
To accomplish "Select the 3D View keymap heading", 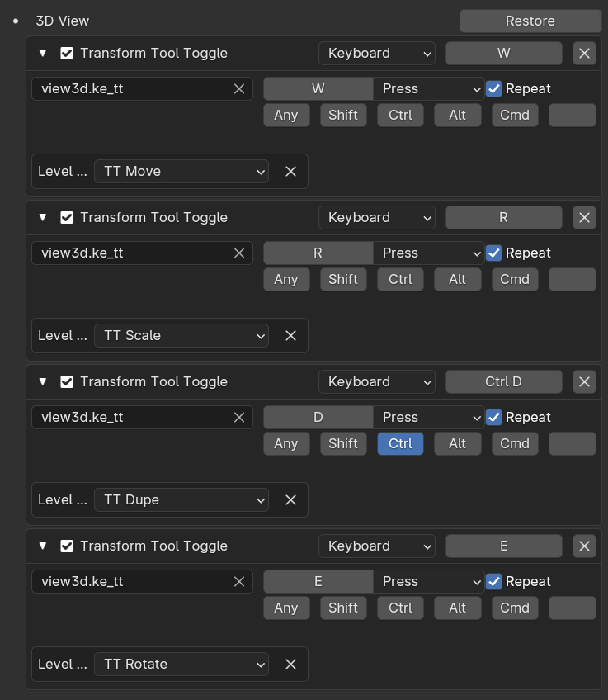I will (63, 21).
